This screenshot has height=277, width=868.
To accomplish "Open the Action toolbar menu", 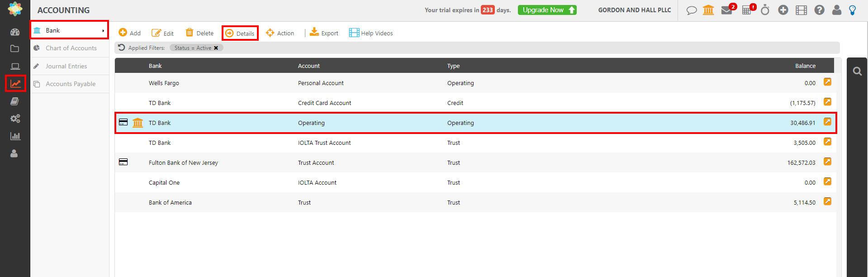I will 280,33.
